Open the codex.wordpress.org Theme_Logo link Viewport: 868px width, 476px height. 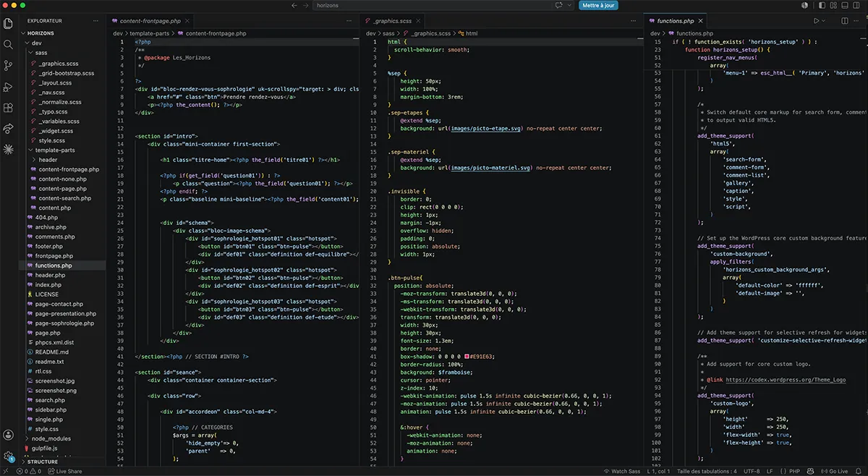pyautogui.click(x=786, y=380)
